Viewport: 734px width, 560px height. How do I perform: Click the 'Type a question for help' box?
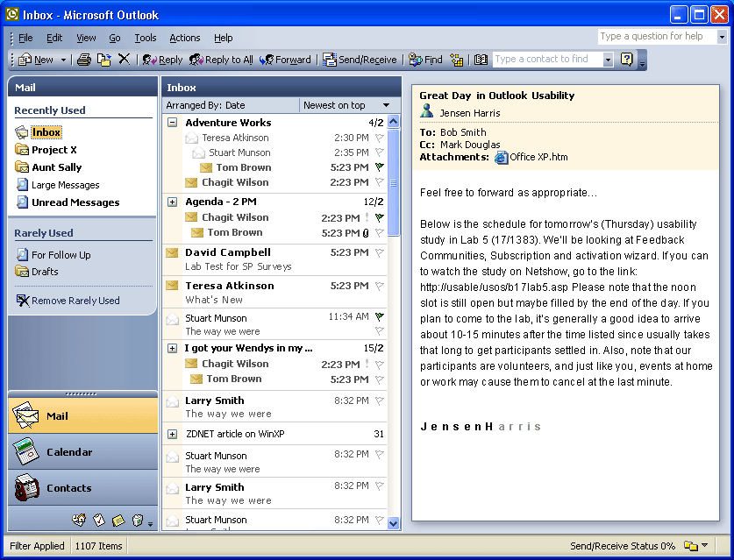(657, 36)
